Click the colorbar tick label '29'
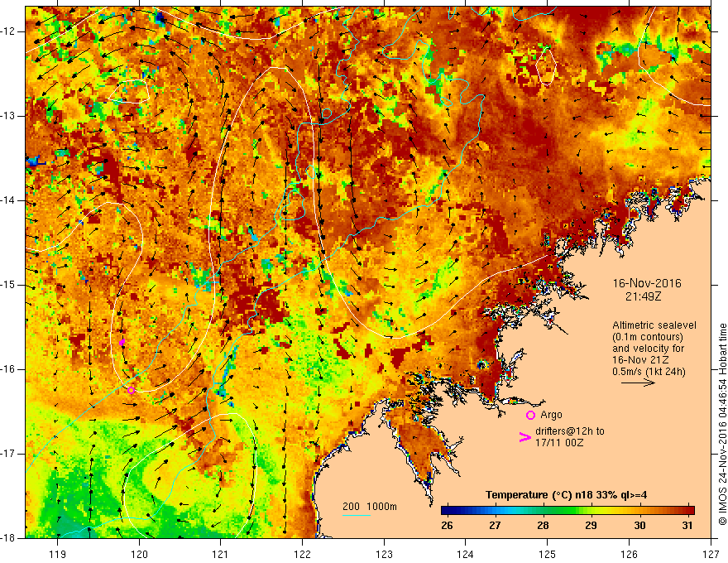 [591, 526]
